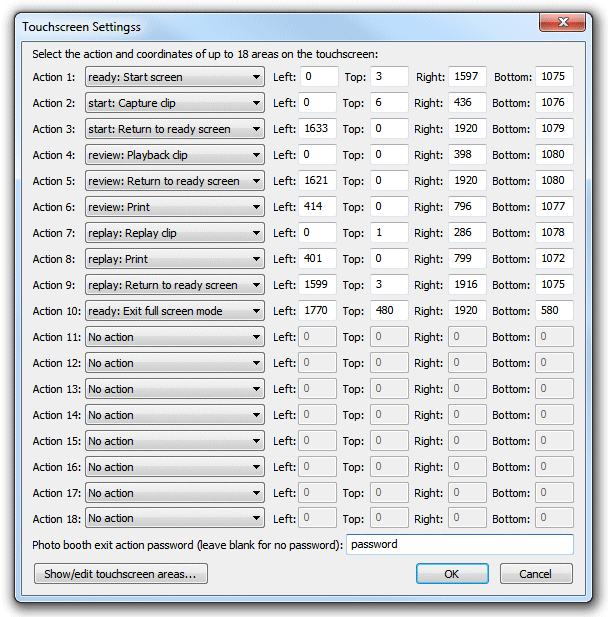Open the Action 18 'No action' dropdown

tap(175, 518)
